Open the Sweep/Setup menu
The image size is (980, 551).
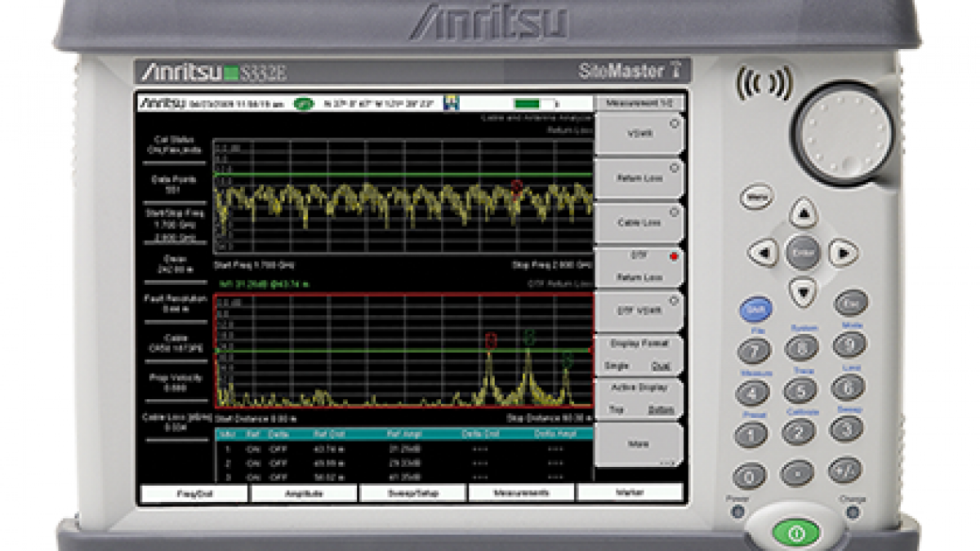pyautogui.click(x=412, y=493)
